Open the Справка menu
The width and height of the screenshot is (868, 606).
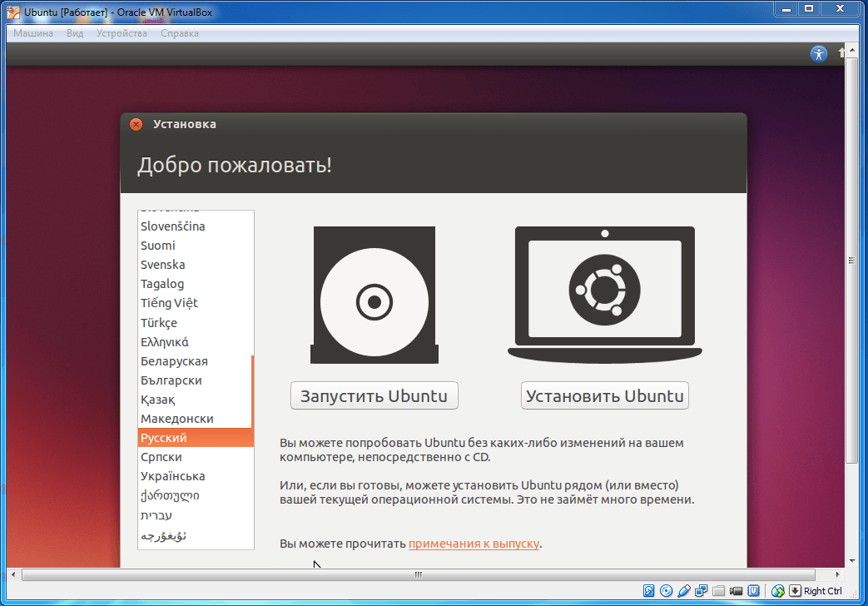pos(180,33)
